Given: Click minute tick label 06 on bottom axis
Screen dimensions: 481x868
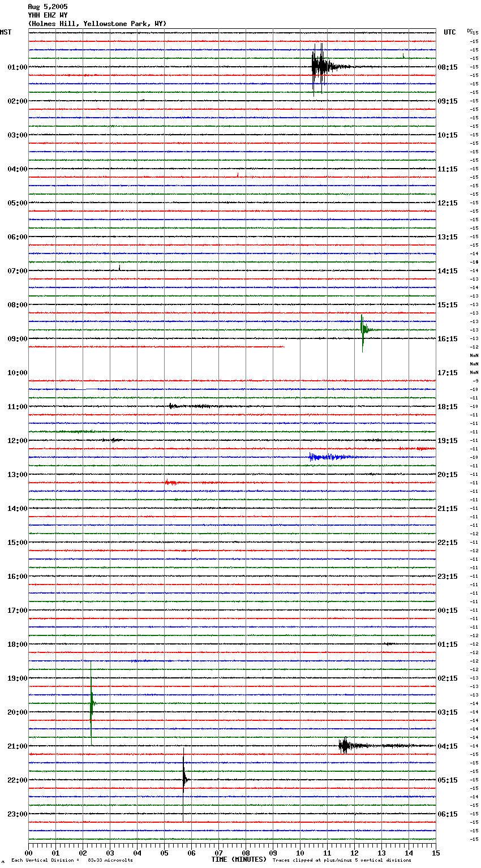Looking at the screenshot, I should coord(191,853).
